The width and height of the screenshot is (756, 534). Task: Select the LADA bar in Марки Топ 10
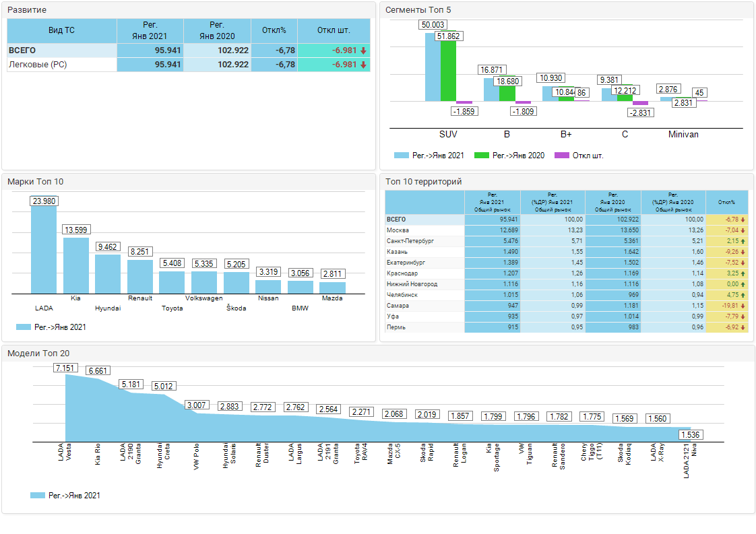pos(44,249)
